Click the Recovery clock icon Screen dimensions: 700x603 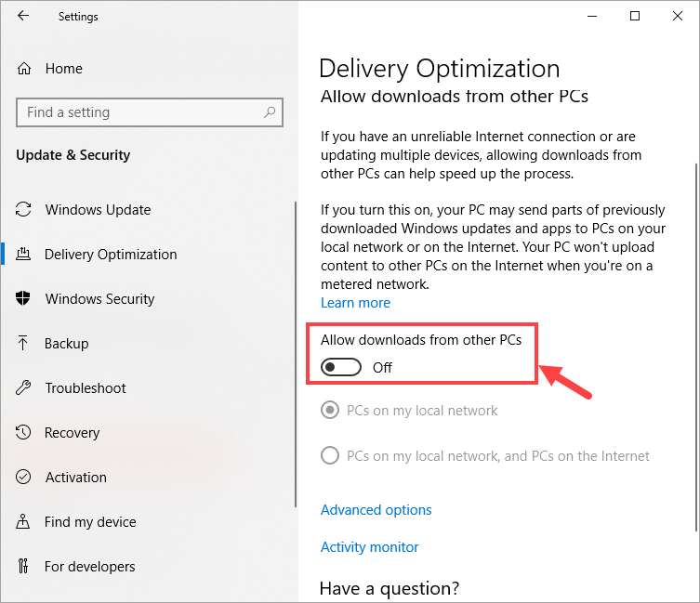(24, 432)
